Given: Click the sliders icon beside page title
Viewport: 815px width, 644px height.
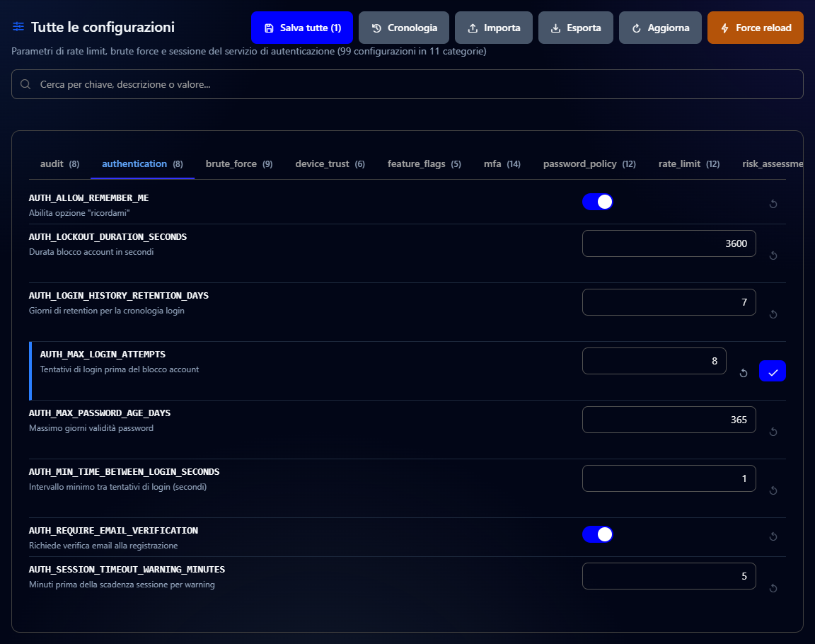Looking at the screenshot, I should tap(18, 26).
